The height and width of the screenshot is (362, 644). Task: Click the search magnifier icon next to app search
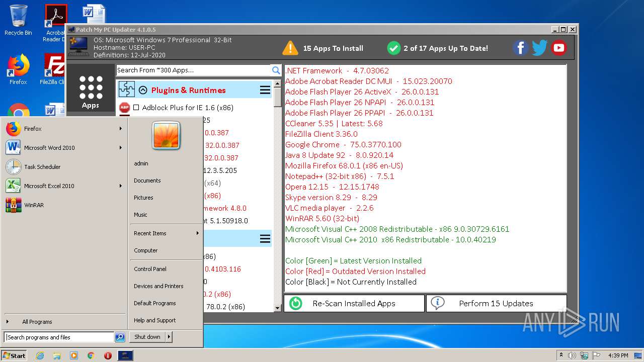click(x=276, y=70)
